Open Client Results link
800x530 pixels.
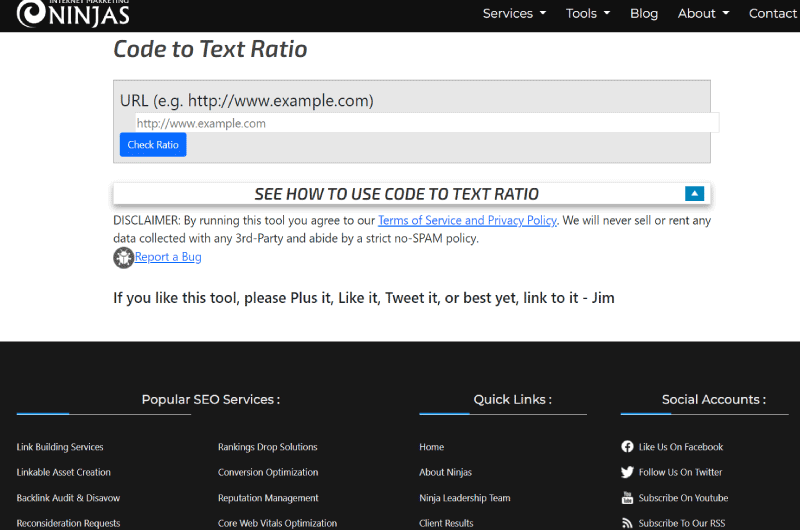point(446,523)
